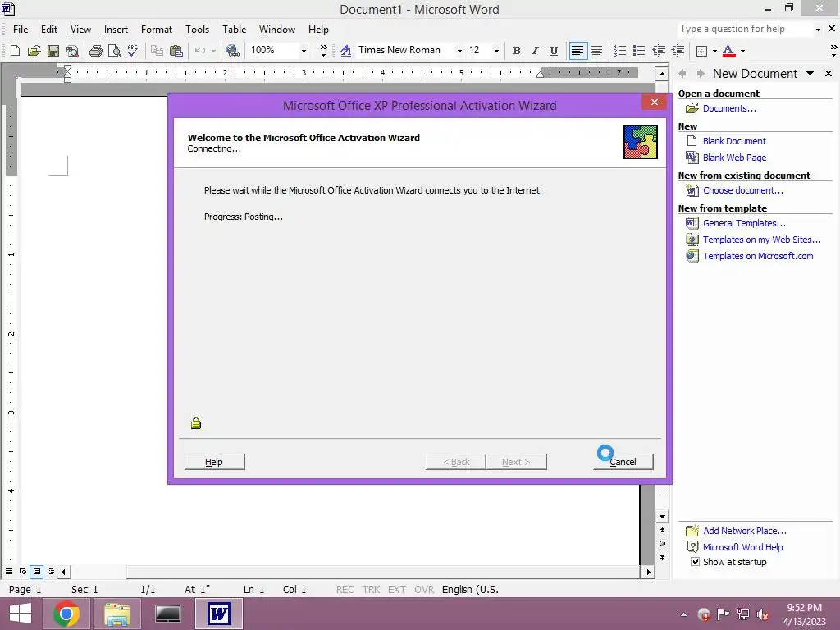This screenshot has width=840, height=630.
Task: Click the Copy toolbar icon
Action: (x=157, y=51)
